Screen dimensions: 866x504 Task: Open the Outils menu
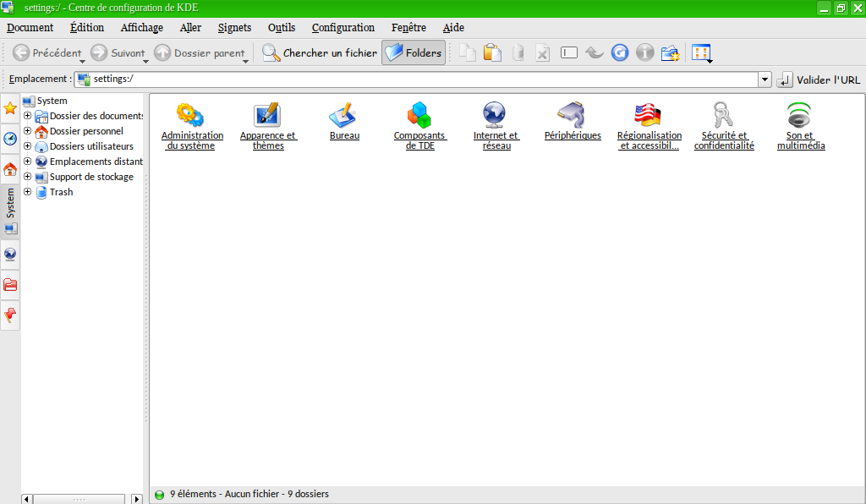(x=282, y=28)
